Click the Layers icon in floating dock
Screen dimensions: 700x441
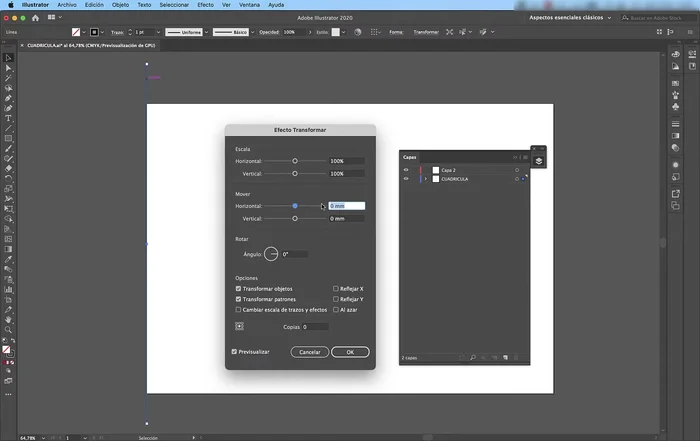538,161
